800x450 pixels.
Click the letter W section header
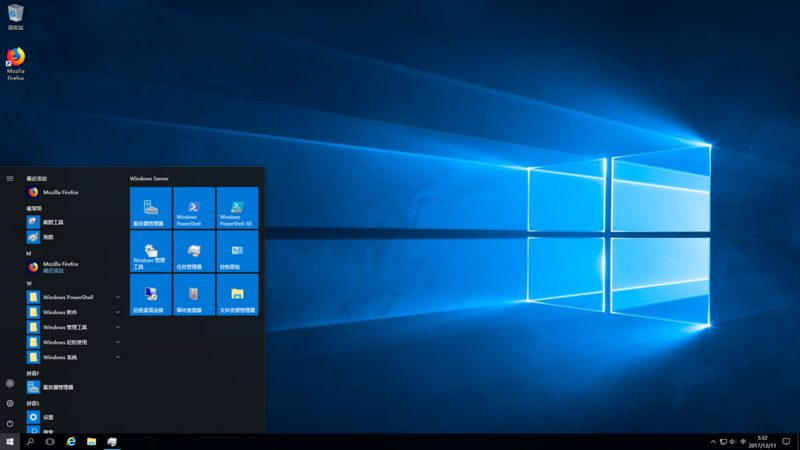click(x=29, y=284)
